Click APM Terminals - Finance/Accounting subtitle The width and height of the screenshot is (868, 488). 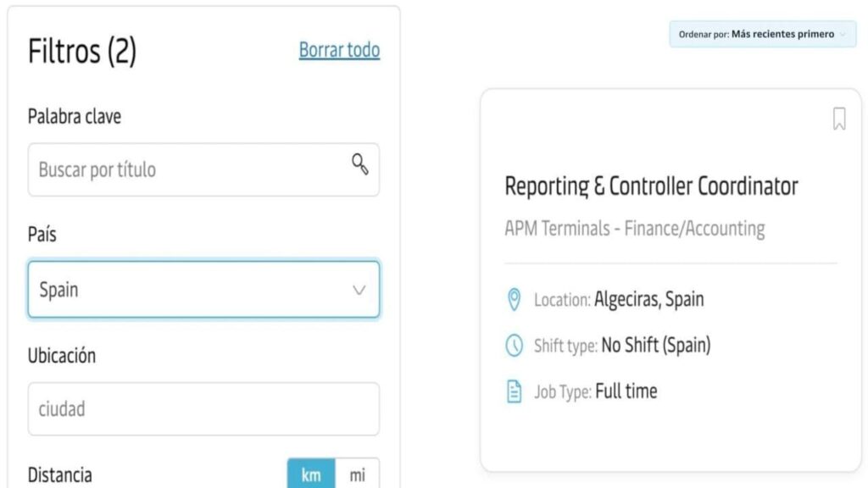tap(634, 229)
